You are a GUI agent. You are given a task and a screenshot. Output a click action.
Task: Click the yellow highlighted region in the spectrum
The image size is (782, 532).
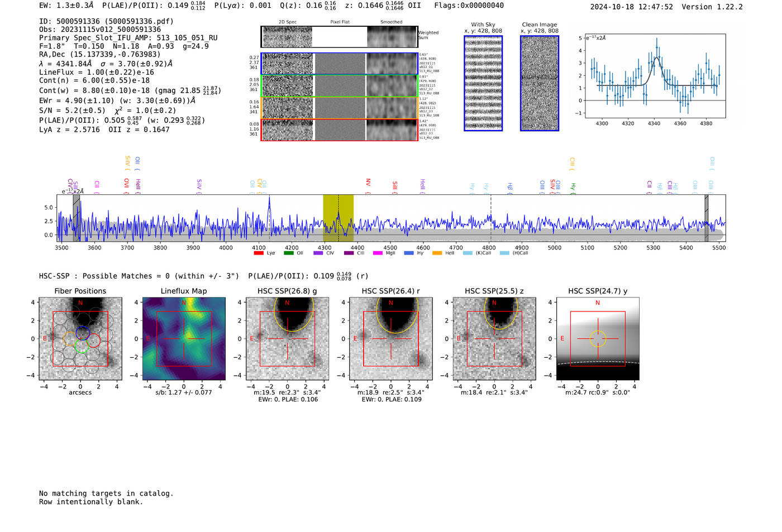click(338, 218)
